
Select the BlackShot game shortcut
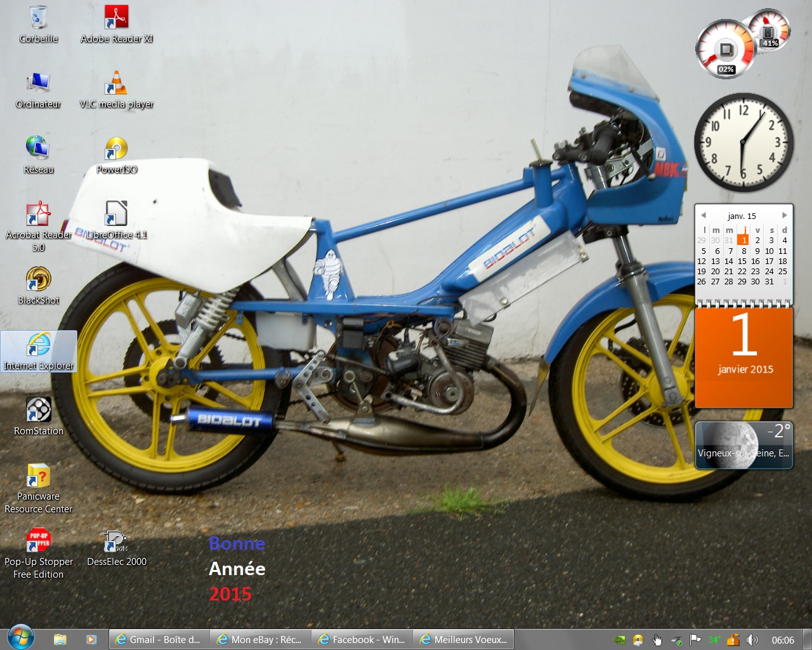click(39, 286)
